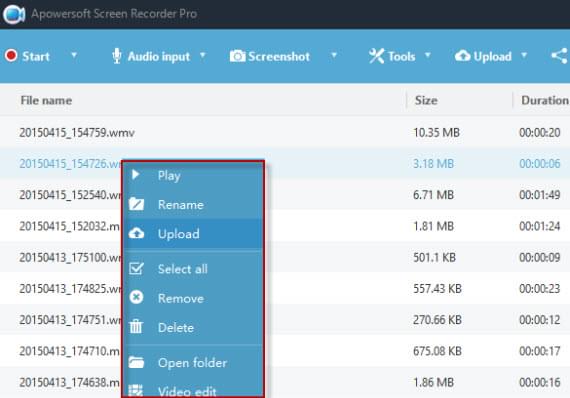Click the 675.08 KB size cell
This screenshot has height=398, width=570.
coord(437,351)
